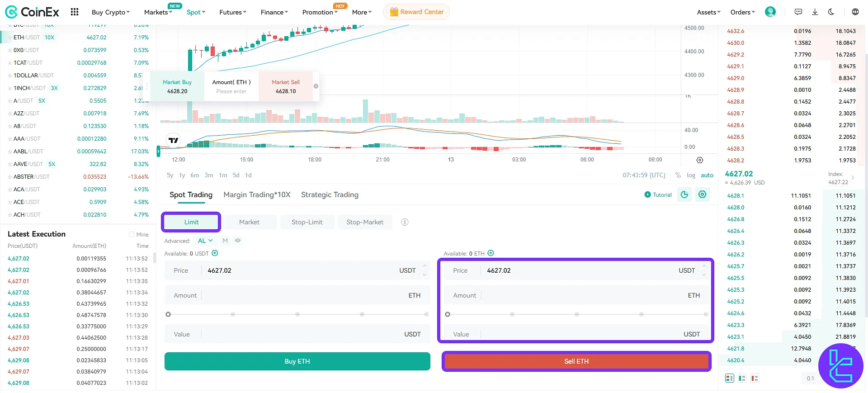This screenshot has width=868, height=393.
Task: Select the Stop-Limit order type
Action: click(x=307, y=222)
